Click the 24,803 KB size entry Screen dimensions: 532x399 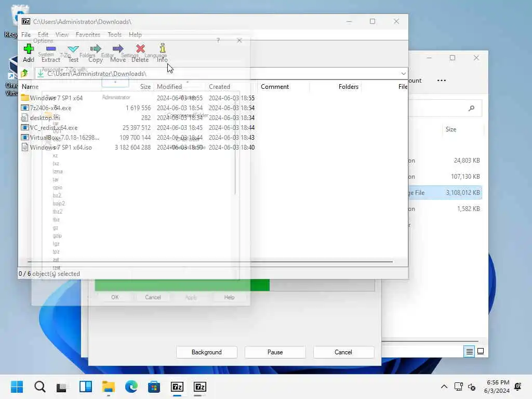(467, 161)
